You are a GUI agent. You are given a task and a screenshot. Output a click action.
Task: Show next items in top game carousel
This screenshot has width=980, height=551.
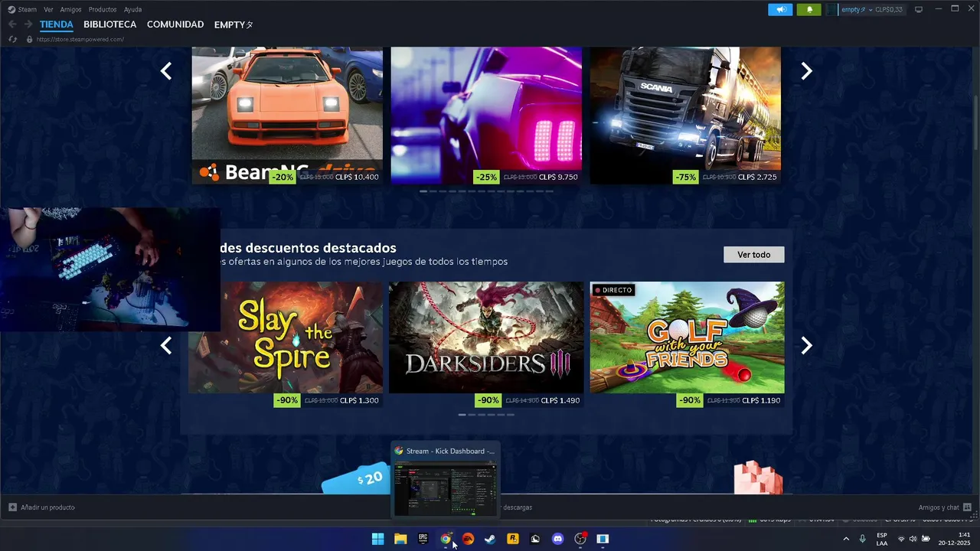coord(806,71)
